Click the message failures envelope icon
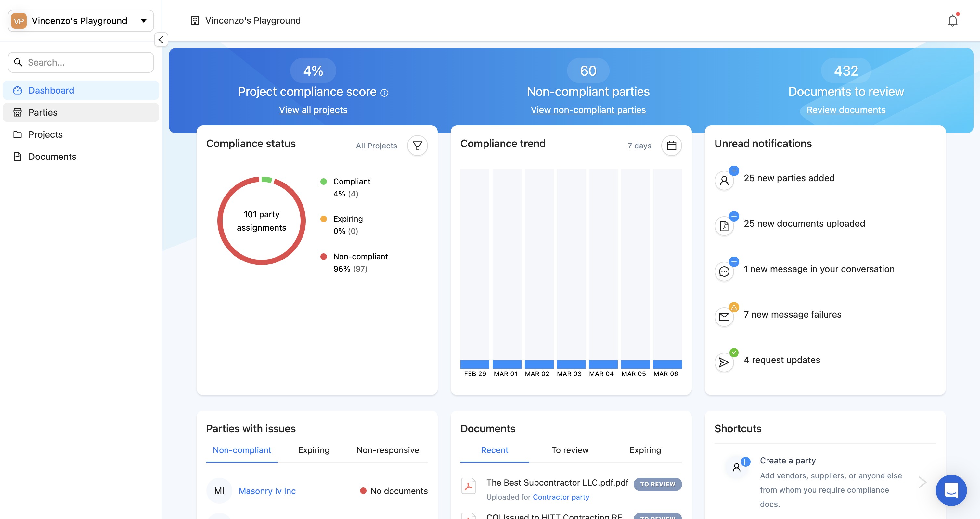980x519 pixels. click(x=724, y=317)
